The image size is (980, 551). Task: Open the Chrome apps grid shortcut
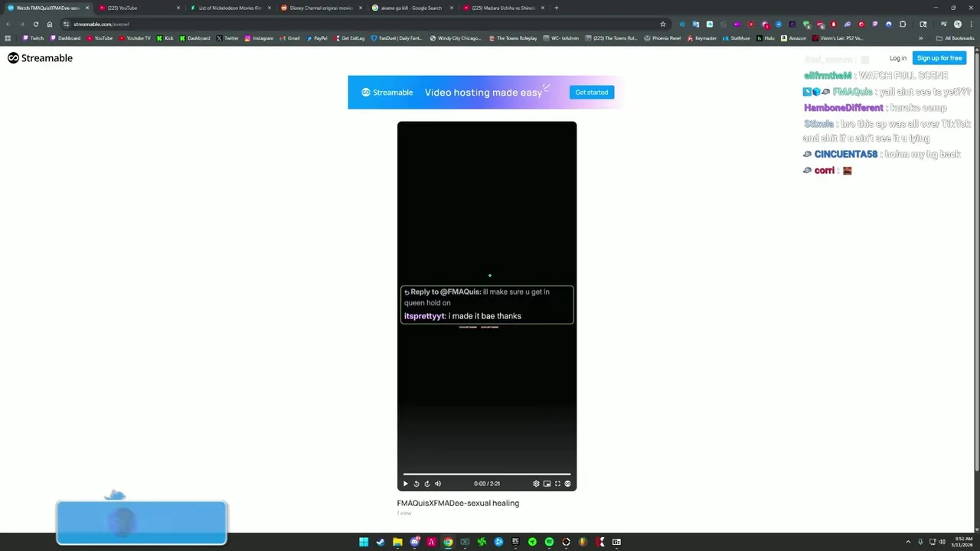(x=8, y=38)
